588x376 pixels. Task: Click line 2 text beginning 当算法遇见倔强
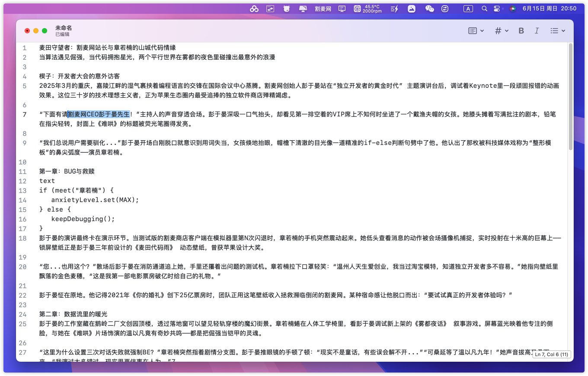pyautogui.click(x=157, y=57)
